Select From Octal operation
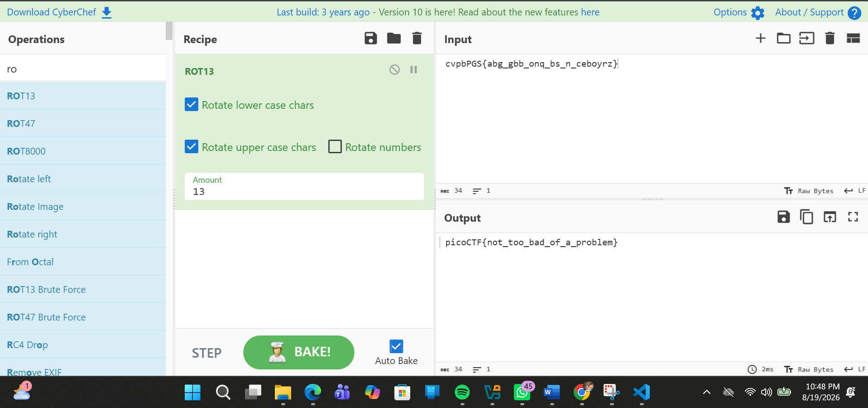This screenshot has width=868, height=408. (x=83, y=262)
